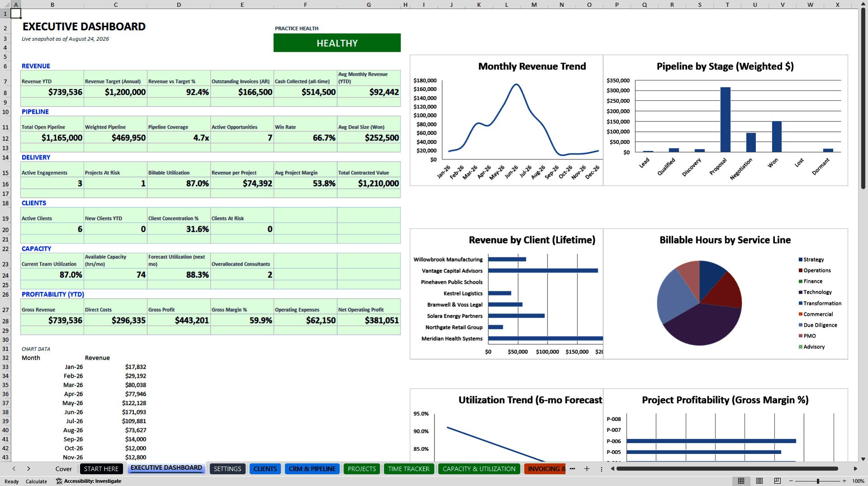Viewport: 868px width, 486px height.
Task: Click Accessibility: Investigate in status bar
Action: (x=89, y=481)
